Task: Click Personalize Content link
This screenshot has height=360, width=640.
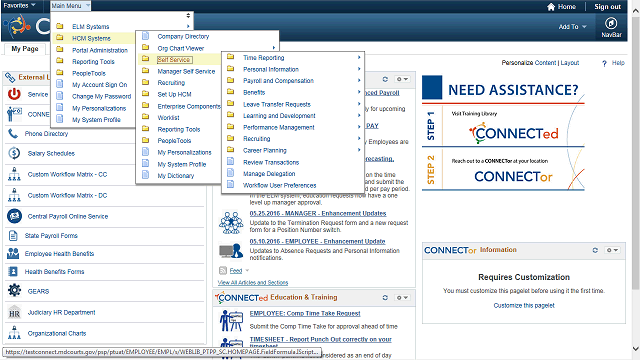Action: (x=529, y=62)
